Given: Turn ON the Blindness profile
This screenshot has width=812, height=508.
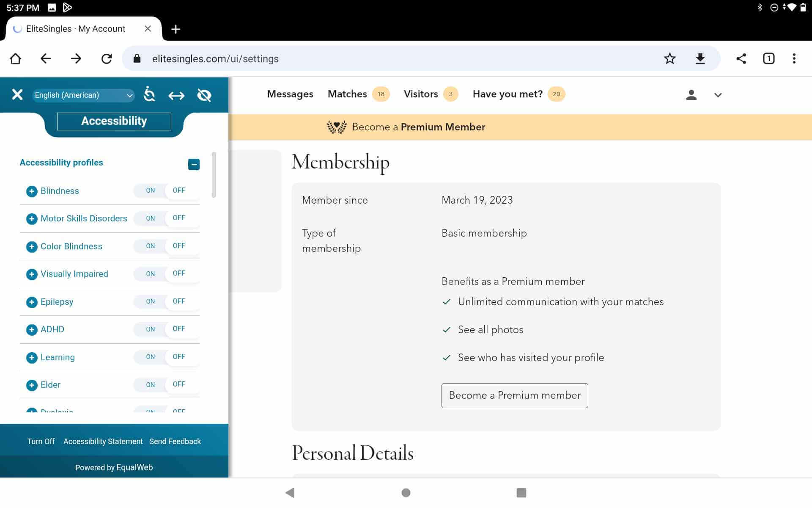Looking at the screenshot, I should [x=150, y=190].
